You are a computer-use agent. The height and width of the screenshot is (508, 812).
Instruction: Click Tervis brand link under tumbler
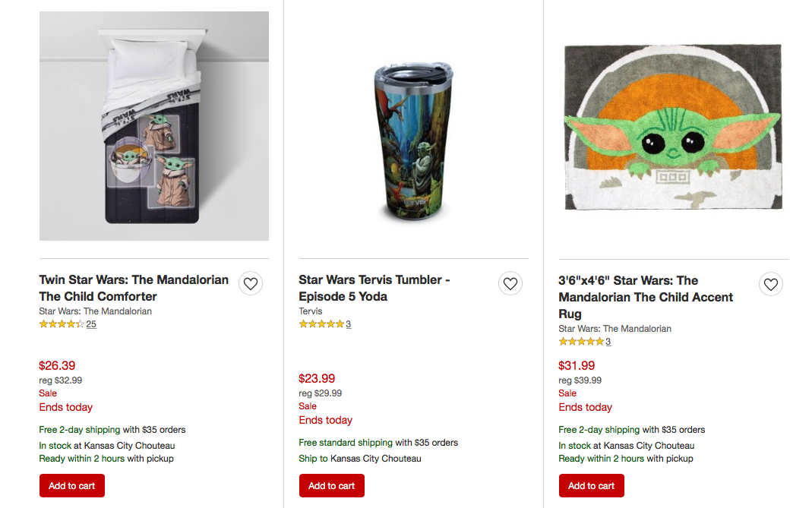pyautogui.click(x=311, y=311)
